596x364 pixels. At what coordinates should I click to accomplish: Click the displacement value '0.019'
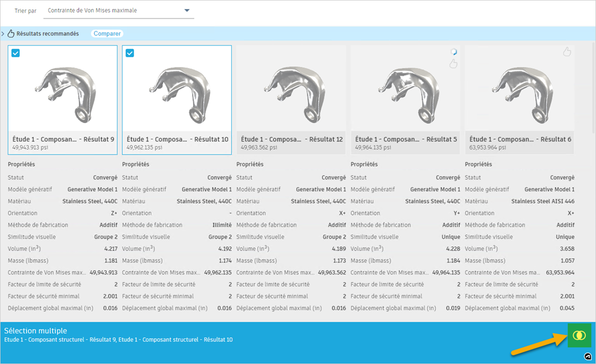(x=453, y=308)
